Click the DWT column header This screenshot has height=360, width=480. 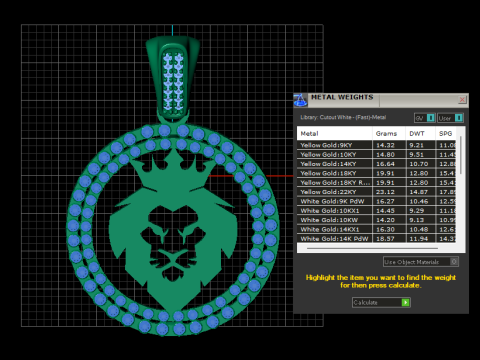(420, 133)
